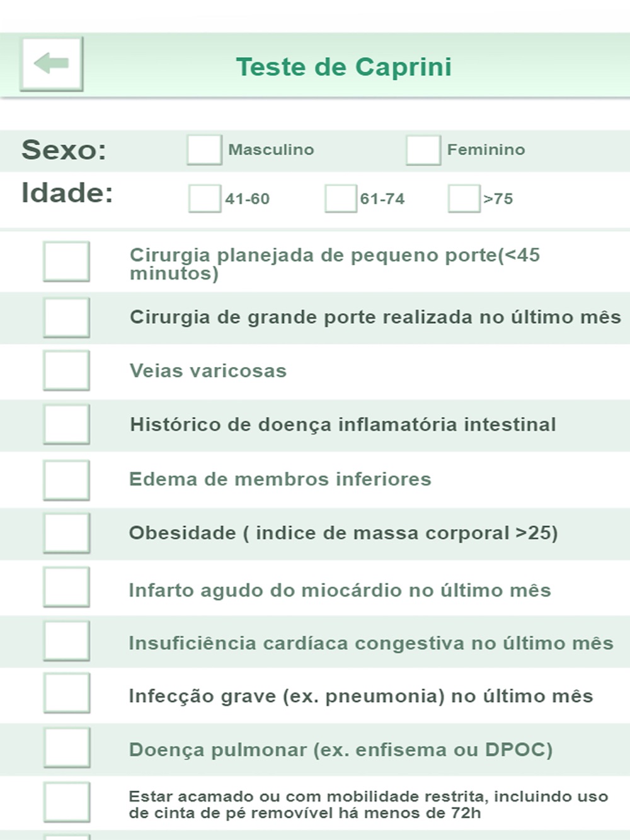Select the Masculino checkbox
Image resolution: width=630 pixels, height=840 pixels.
pos(204,150)
